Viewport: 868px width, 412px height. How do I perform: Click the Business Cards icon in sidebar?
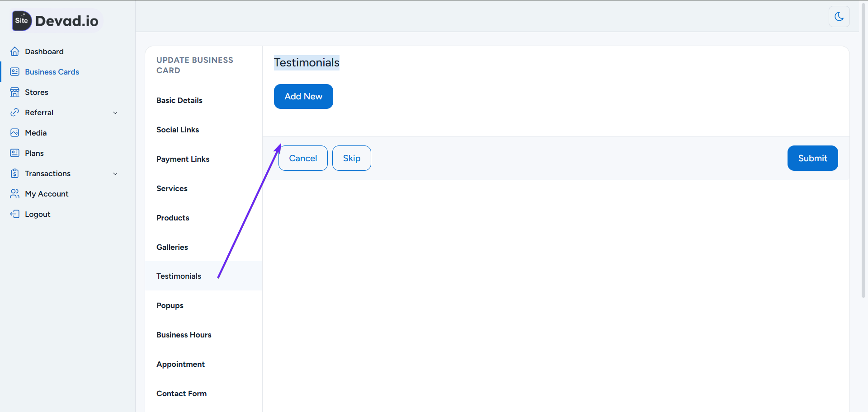click(x=15, y=72)
